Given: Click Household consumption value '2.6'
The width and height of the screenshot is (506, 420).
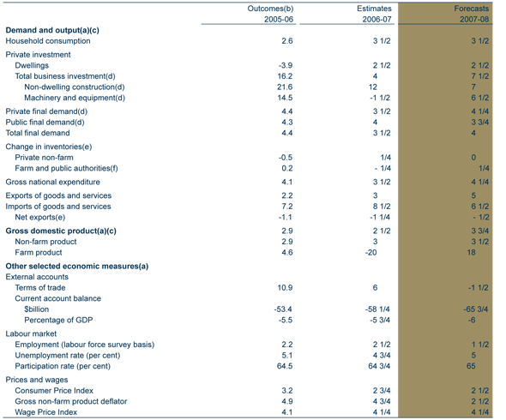Looking at the screenshot, I should tap(287, 41).
